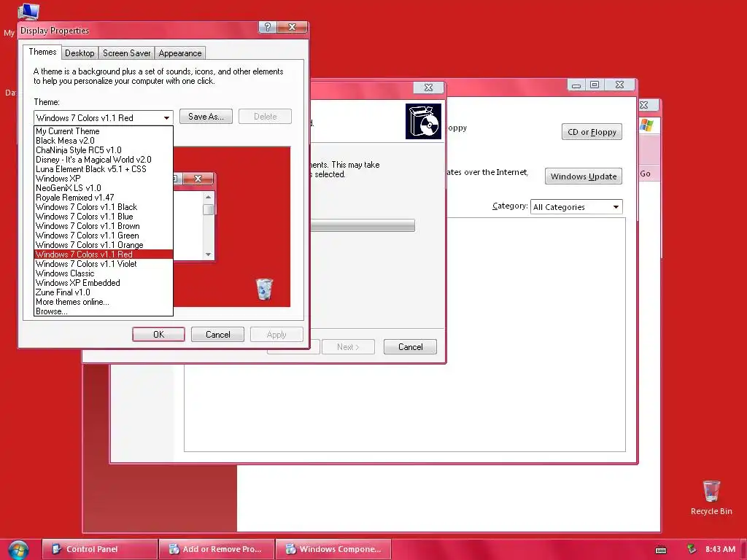
Task: Select highlighted Windows 7 Colors v1.1 Red
Action: 104,254
